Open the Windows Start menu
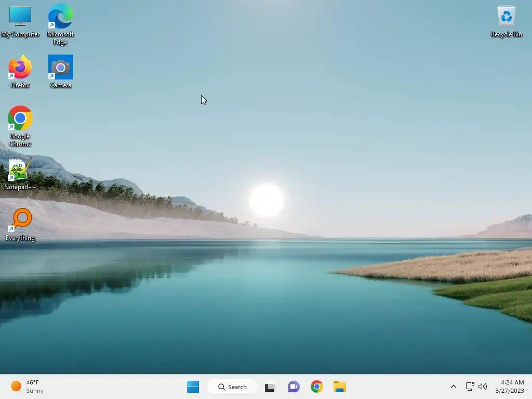Image resolution: width=532 pixels, height=399 pixels. click(193, 387)
